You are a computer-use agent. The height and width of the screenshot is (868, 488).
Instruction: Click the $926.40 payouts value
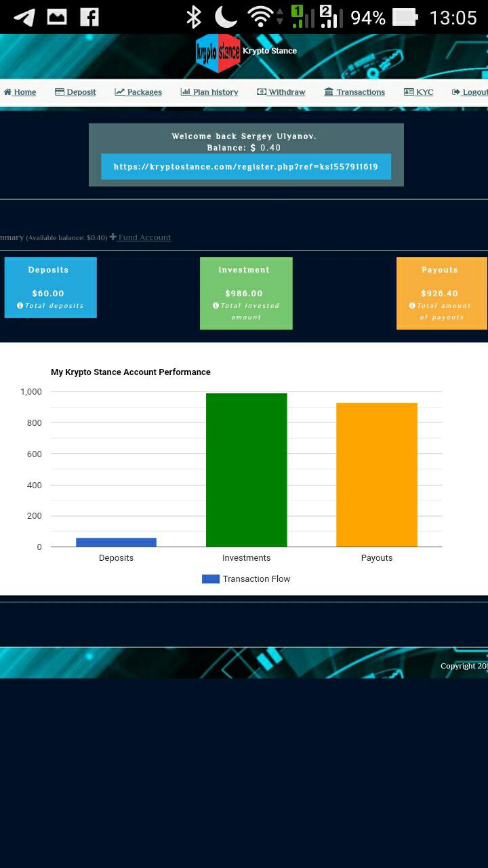tap(440, 294)
